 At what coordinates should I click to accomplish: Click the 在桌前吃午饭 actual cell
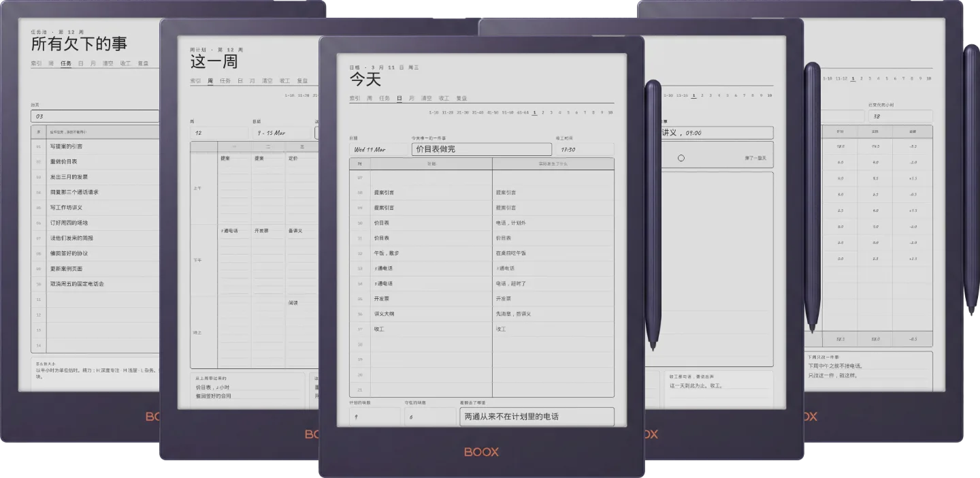(553, 253)
